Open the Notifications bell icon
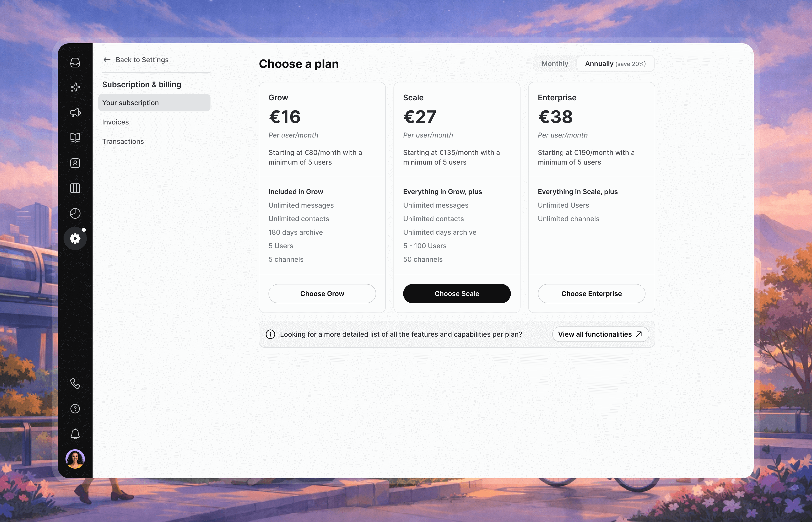 point(75,434)
